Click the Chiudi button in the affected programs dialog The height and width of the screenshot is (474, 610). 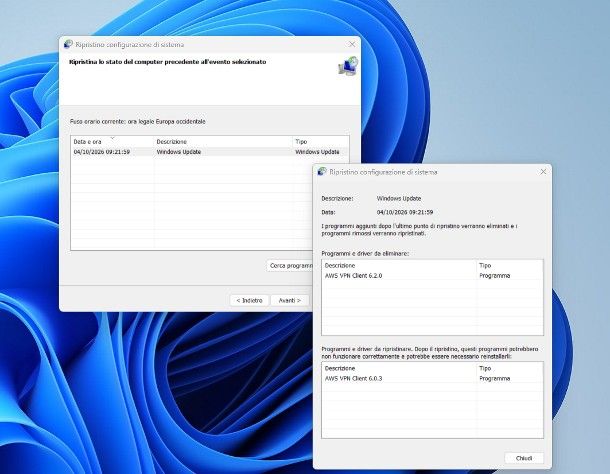[524, 458]
